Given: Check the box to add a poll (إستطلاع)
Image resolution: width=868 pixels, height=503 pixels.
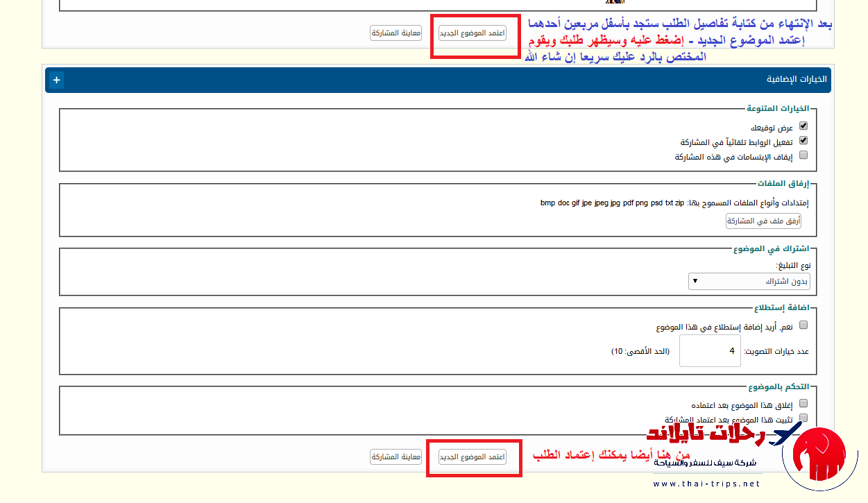Looking at the screenshot, I should [803, 325].
